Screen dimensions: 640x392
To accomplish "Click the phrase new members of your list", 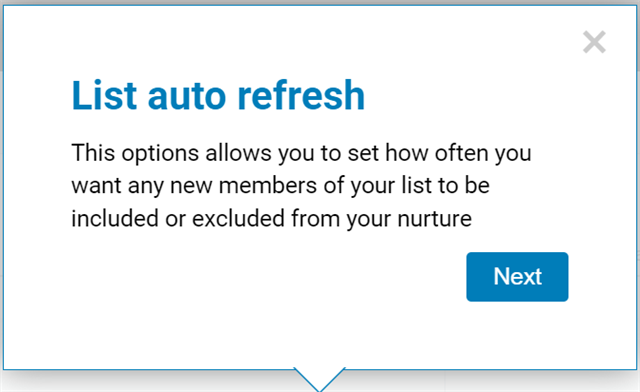I will pos(301,186).
